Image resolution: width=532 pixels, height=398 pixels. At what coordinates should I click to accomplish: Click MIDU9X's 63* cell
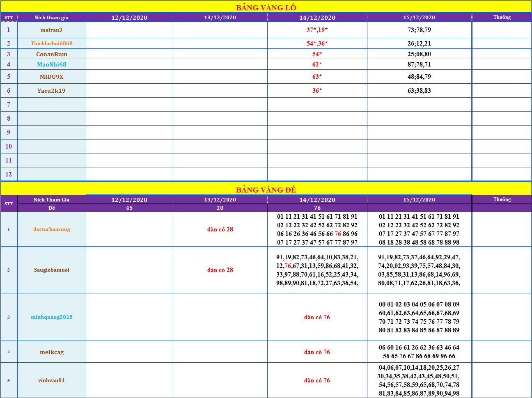coord(317,77)
